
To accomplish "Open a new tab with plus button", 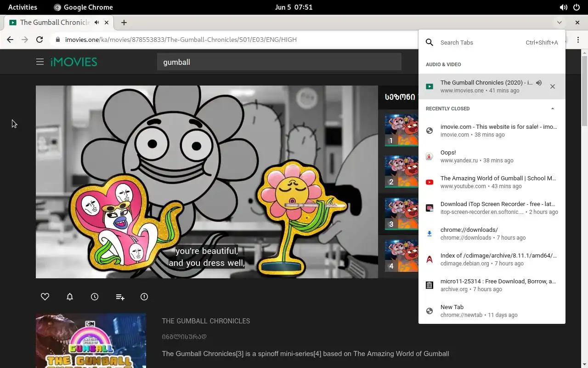I will click(x=124, y=22).
